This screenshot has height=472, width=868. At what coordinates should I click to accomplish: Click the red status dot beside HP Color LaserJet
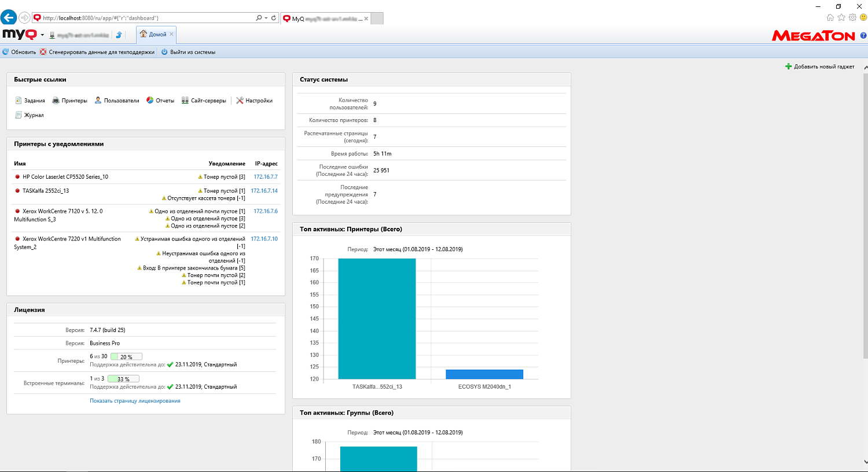coord(17,177)
